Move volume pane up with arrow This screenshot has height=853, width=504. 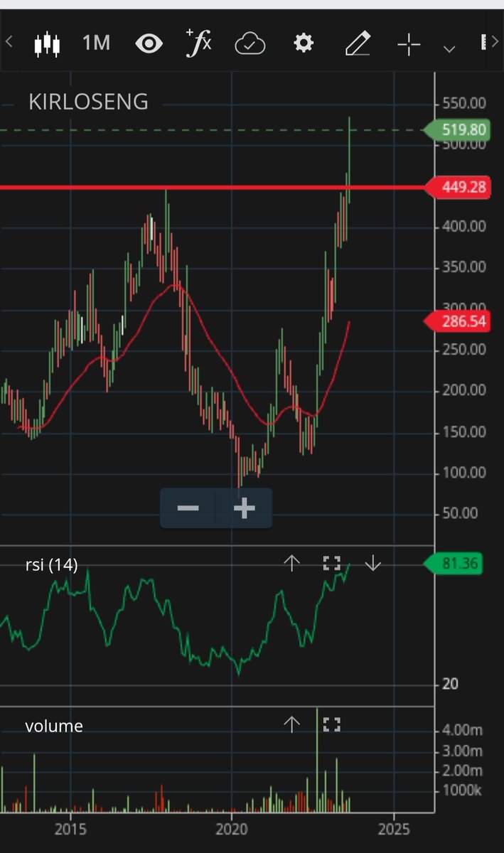click(292, 724)
